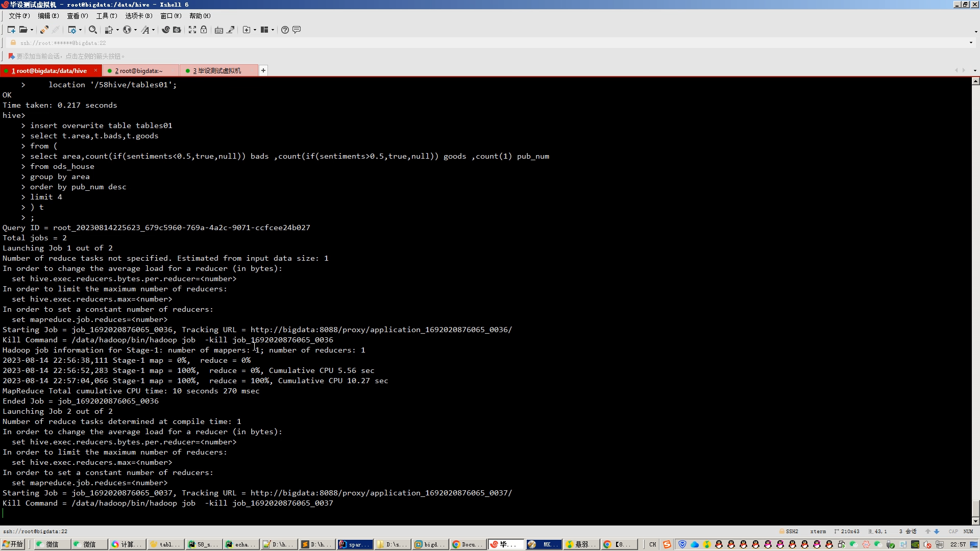This screenshot has width=980, height=551.
Task: Switch to tab 2 root@bigdata:~
Action: (139, 70)
